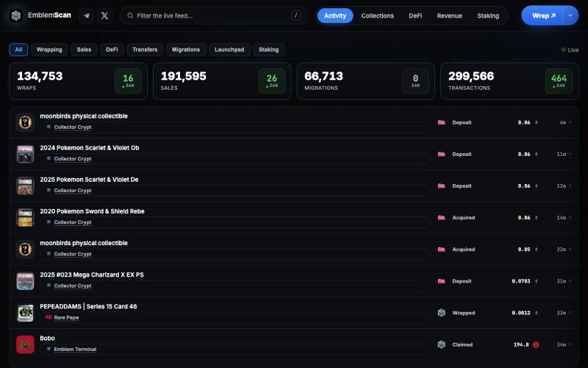This screenshot has width=588, height=368.
Task: Click the pink marketplace icon on first Deposit row
Action: (x=442, y=122)
